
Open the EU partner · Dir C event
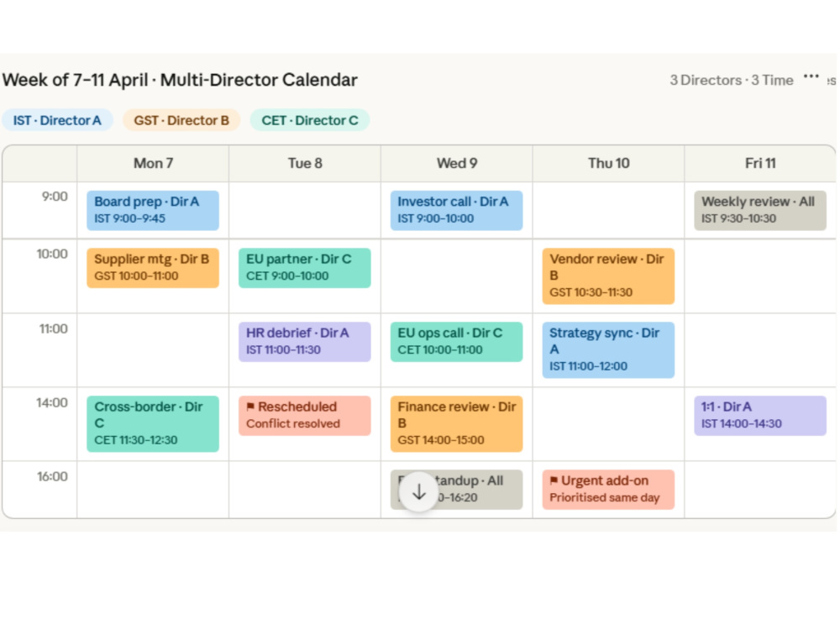(x=305, y=267)
